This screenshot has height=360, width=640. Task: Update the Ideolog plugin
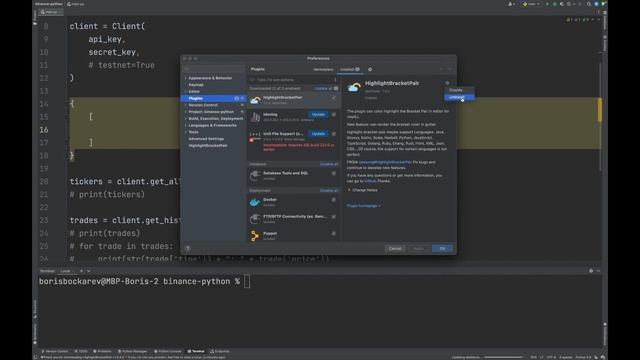(318, 114)
